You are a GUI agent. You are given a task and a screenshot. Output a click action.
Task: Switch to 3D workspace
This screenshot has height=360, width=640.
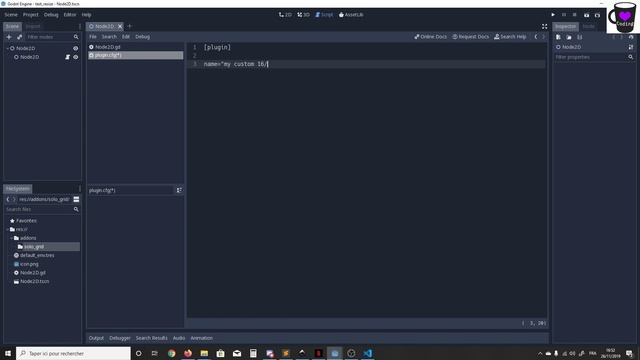tap(303, 15)
